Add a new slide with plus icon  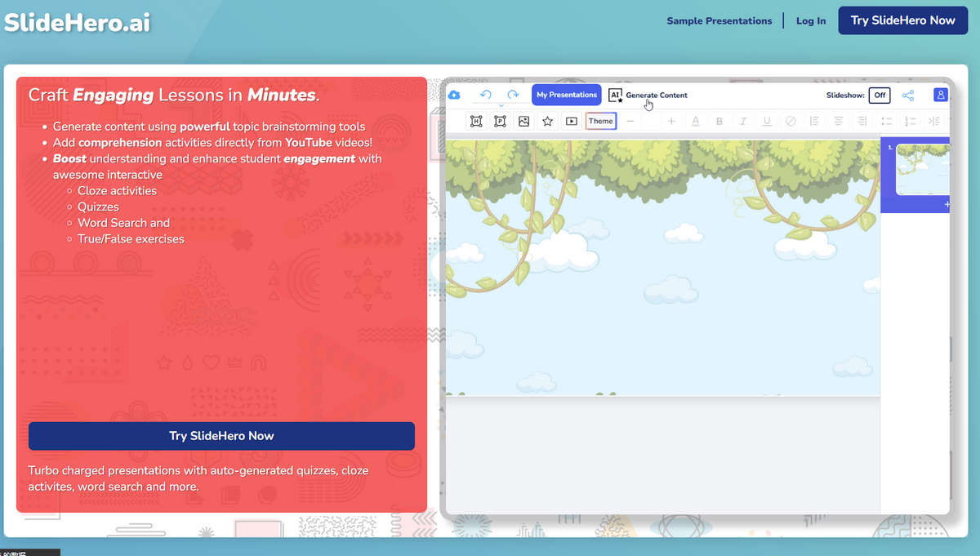pyautogui.click(x=947, y=204)
